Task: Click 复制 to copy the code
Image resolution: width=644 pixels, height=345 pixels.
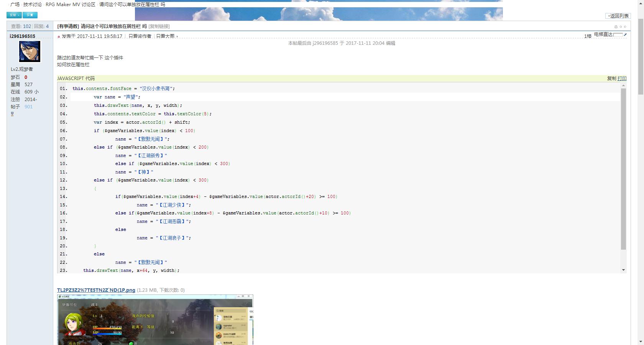Action: pos(611,78)
